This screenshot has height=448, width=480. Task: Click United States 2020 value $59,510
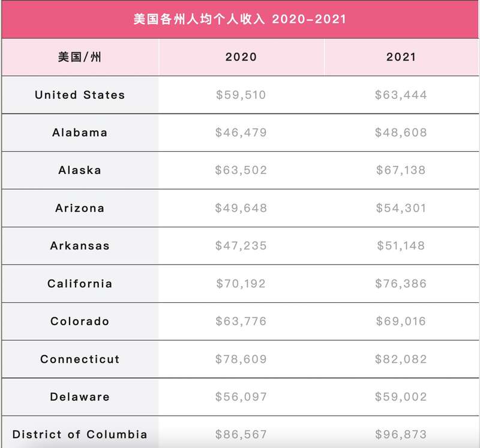[241, 95]
